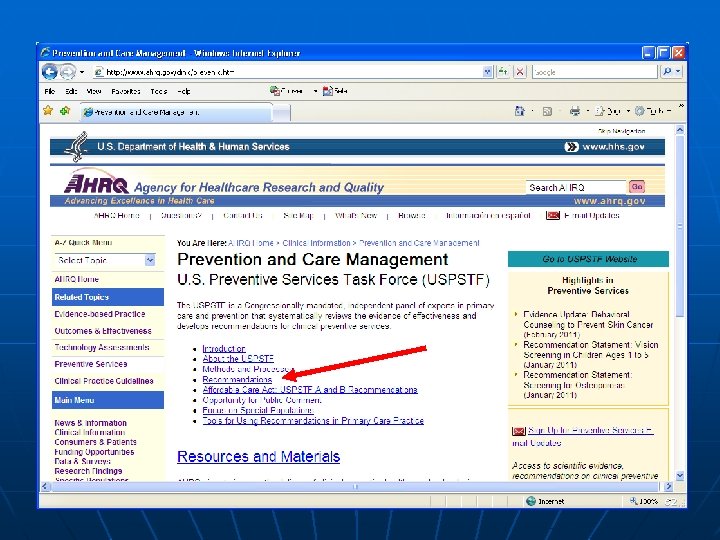Open the Favorites menu
Screen dimensions: 720x540
click(126, 91)
